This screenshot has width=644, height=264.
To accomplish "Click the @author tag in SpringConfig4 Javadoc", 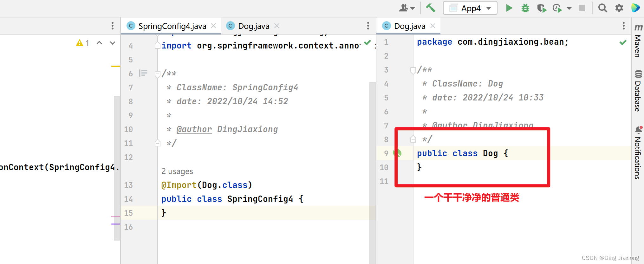I will (x=194, y=129).
